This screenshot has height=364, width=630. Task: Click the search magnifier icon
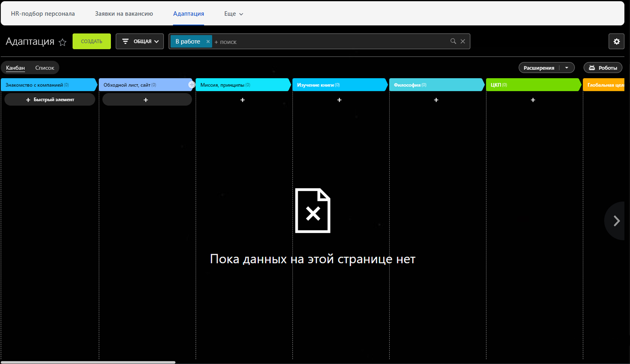coord(453,41)
